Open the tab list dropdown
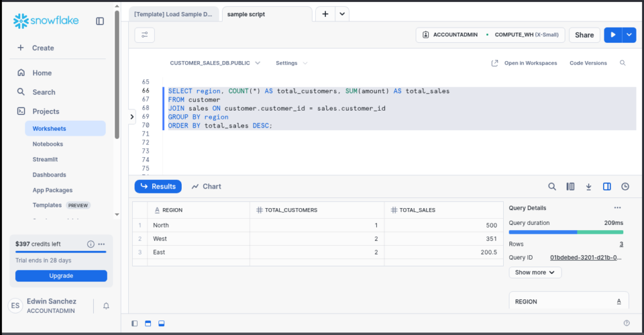The height and width of the screenshot is (335, 644). (342, 14)
